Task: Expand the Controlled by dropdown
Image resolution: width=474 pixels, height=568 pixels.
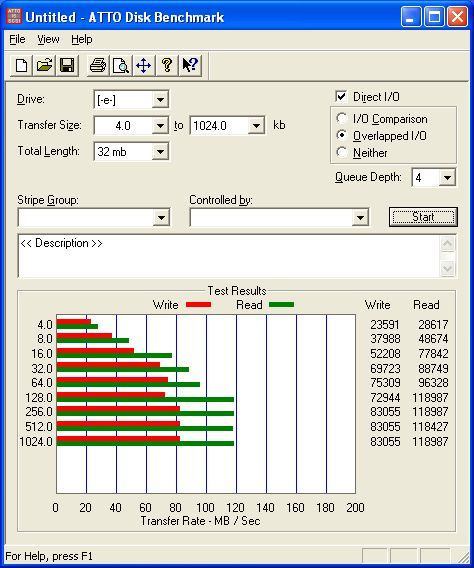Action: (x=360, y=217)
